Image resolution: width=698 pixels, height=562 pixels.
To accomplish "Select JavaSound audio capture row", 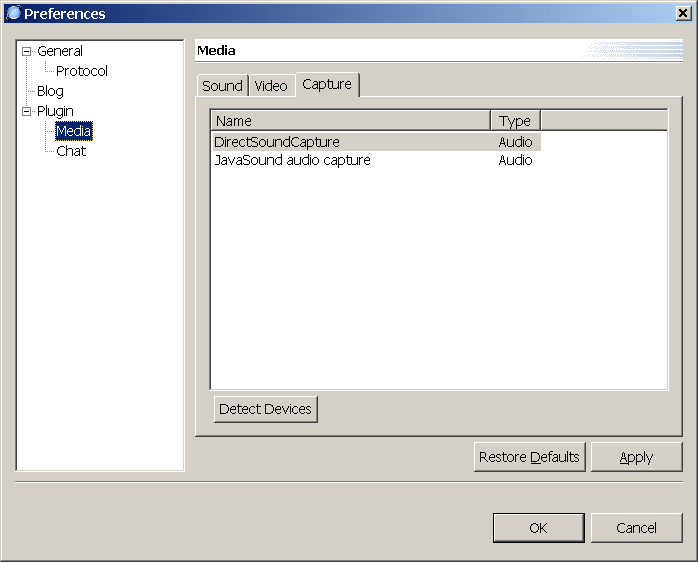I will 292,160.
